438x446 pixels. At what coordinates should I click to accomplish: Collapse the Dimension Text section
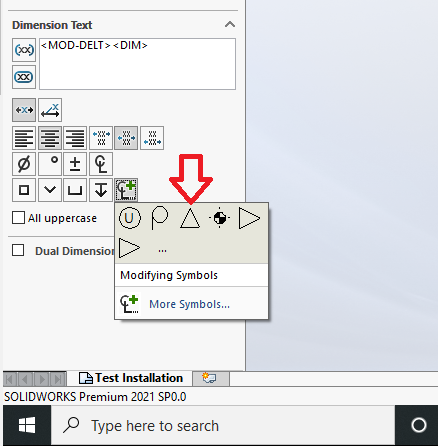pos(230,24)
